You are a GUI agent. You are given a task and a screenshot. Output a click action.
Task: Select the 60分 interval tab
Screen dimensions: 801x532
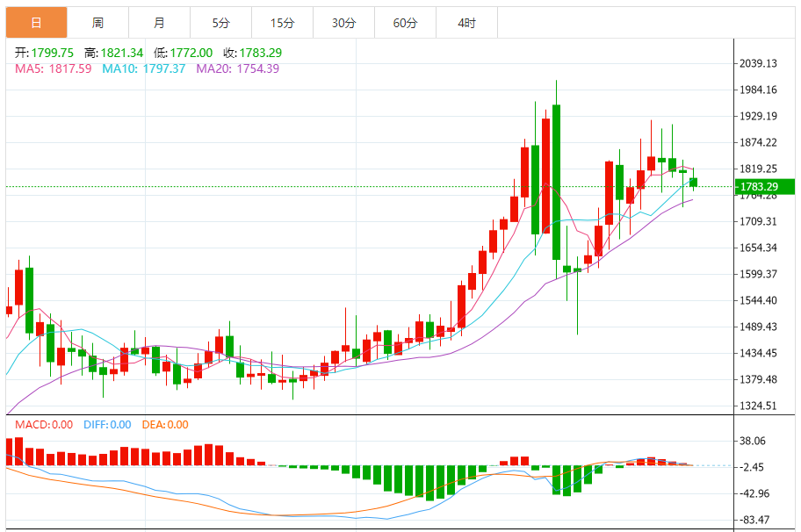[x=405, y=23]
